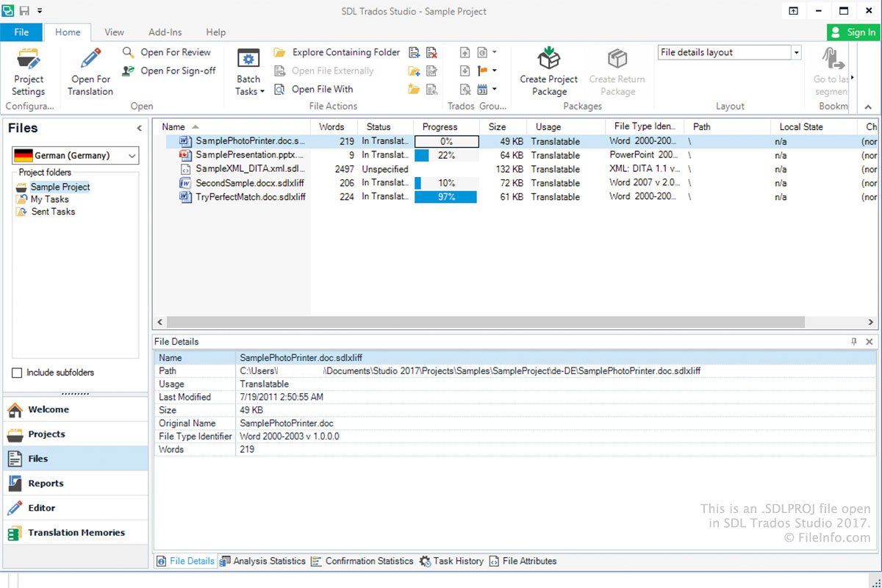882x588 pixels.
Task: Click the delete-file icon with red X
Action: click(x=431, y=52)
